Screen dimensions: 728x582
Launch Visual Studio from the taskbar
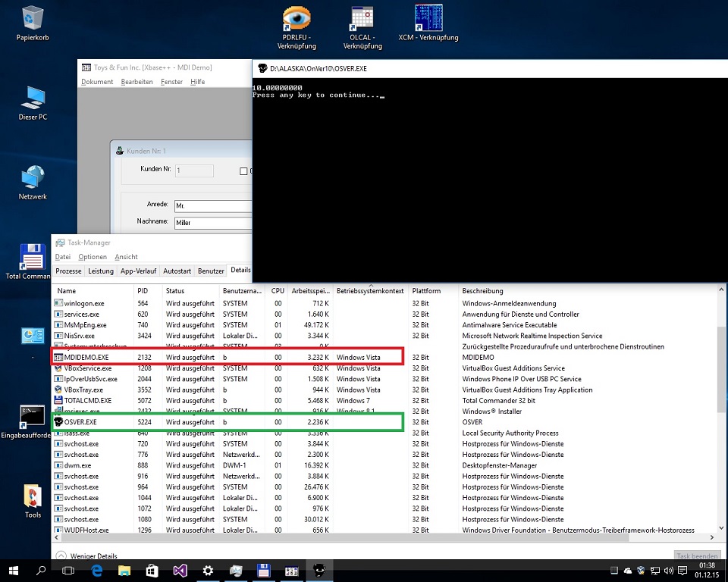click(180, 571)
